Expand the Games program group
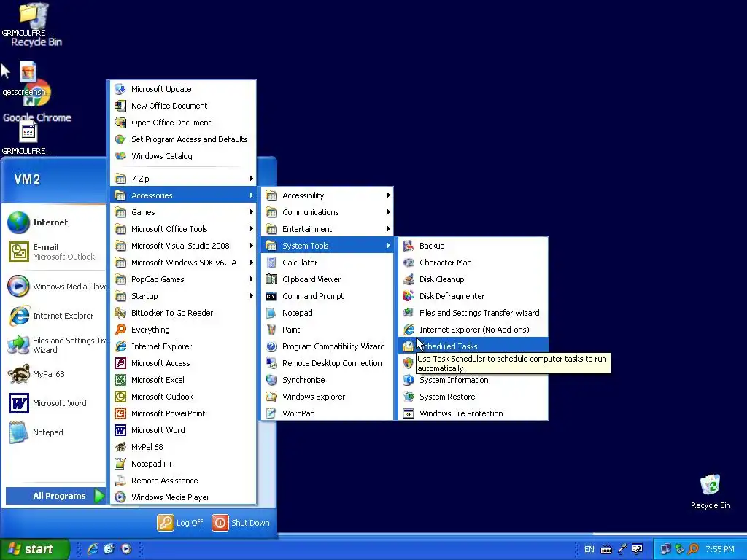The width and height of the screenshot is (747, 560). [183, 212]
